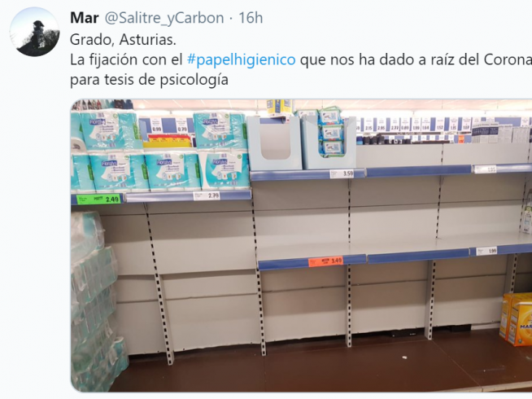Click the orange 3.49 price tag

point(325,261)
